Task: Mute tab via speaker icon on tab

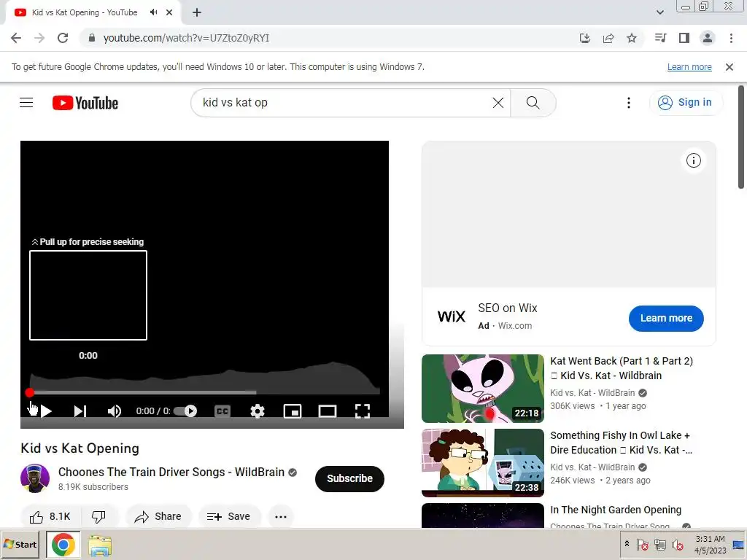Action: pyautogui.click(x=153, y=12)
